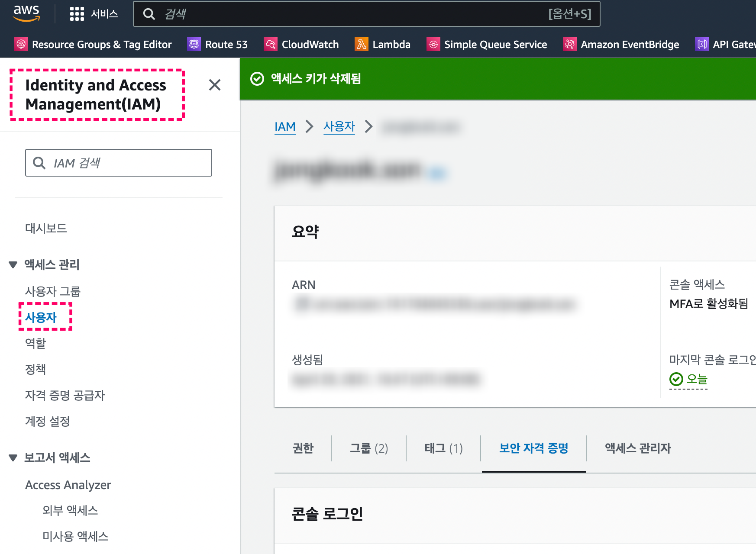Open Route 53 shortcut
The image size is (756, 554).
(x=217, y=44)
